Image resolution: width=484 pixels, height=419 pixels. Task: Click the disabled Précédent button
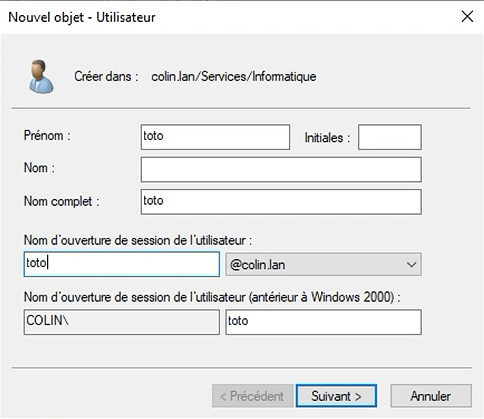(252, 396)
